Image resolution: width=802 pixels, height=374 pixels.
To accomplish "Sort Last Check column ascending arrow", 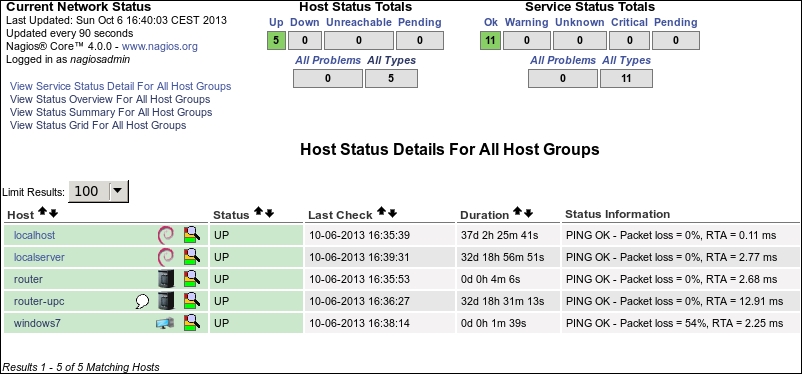I will [x=381, y=212].
